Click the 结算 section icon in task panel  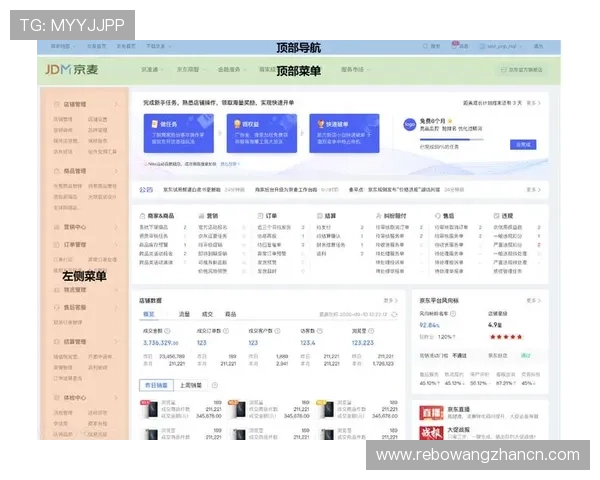click(320, 216)
